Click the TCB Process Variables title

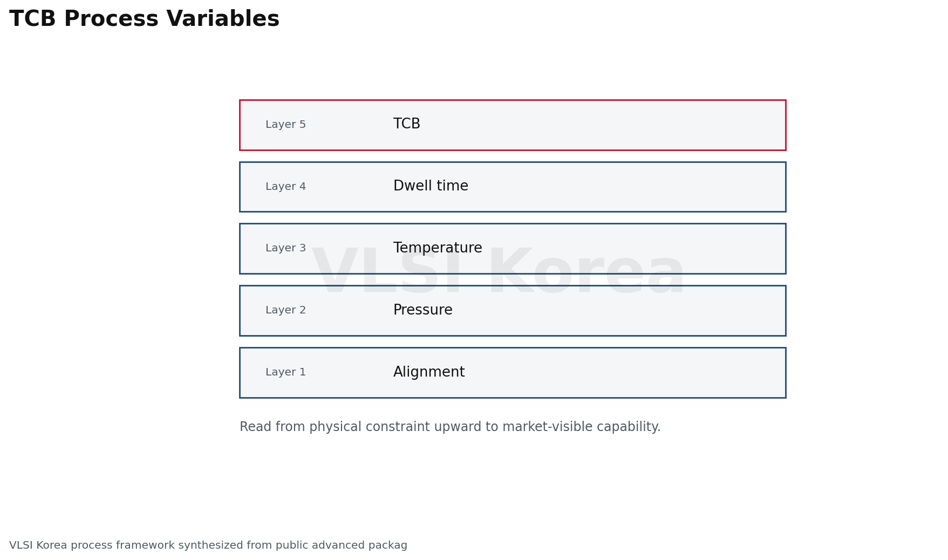coord(144,19)
